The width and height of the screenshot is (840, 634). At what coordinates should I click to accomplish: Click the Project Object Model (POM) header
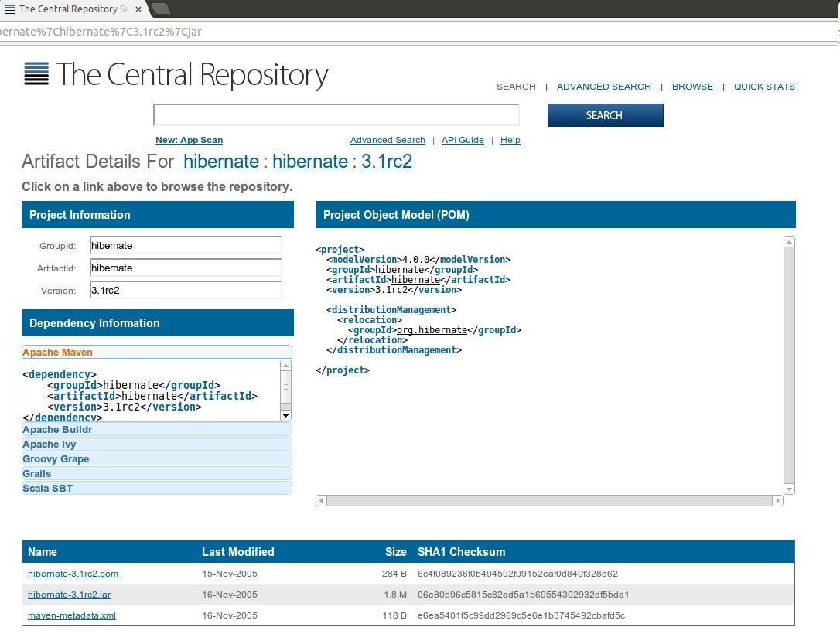[555, 215]
